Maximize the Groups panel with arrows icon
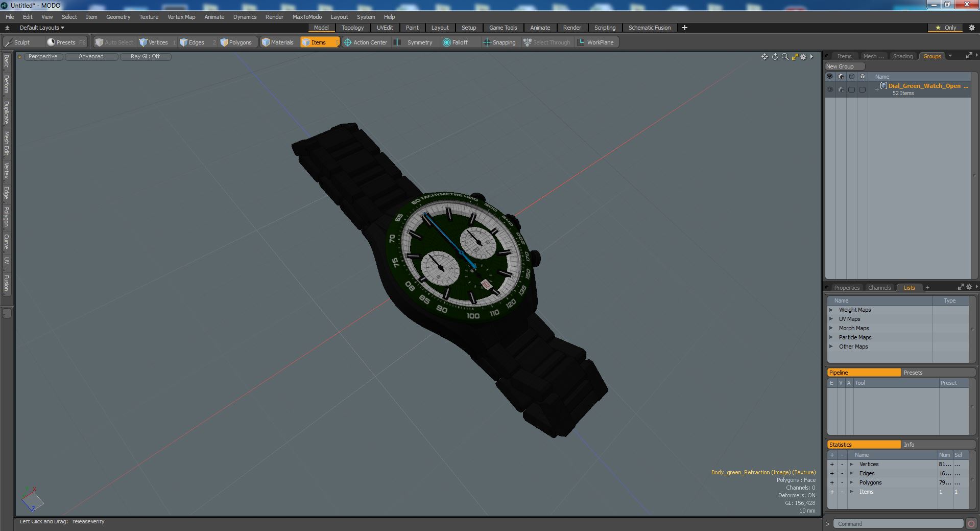The height and width of the screenshot is (531, 980). coord(969,56)
